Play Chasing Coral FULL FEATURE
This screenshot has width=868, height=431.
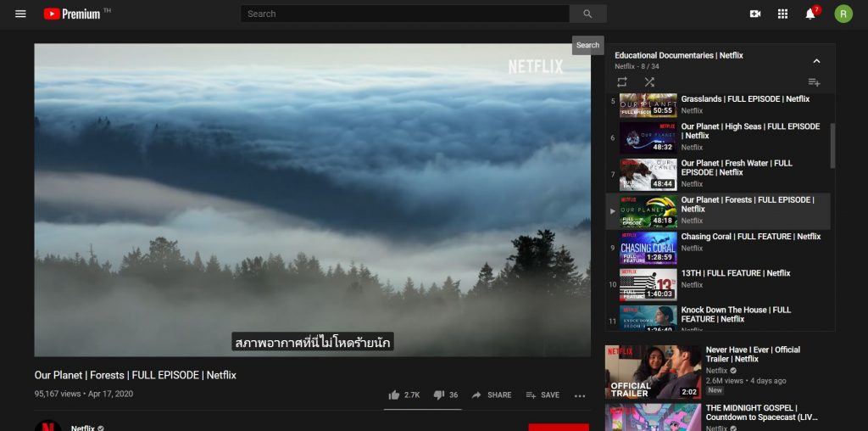718,248
